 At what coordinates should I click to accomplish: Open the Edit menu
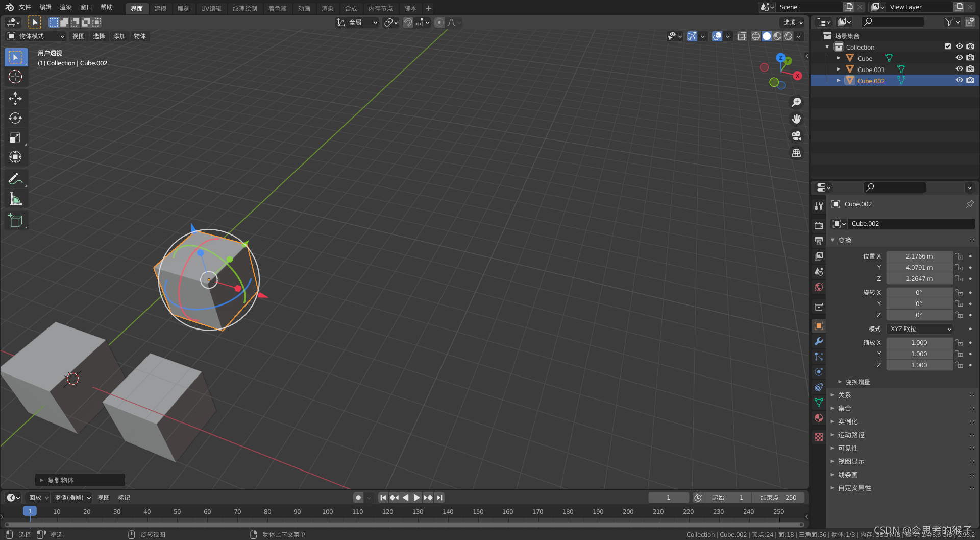point(45,7)
